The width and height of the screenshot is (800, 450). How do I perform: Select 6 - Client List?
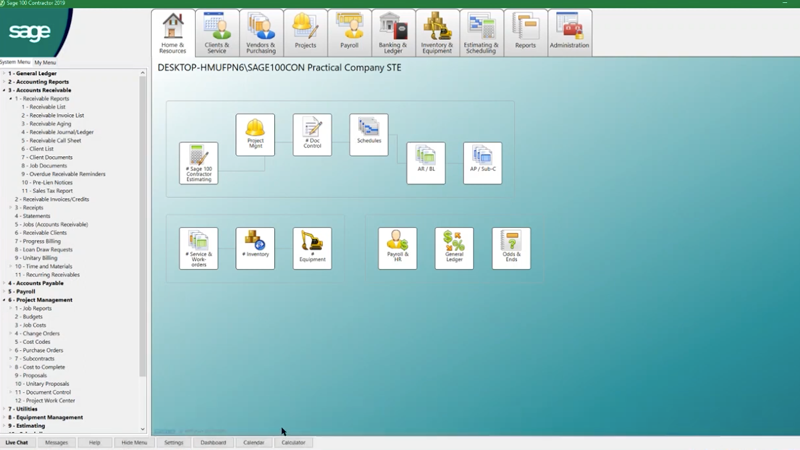[x=37, y=149]
